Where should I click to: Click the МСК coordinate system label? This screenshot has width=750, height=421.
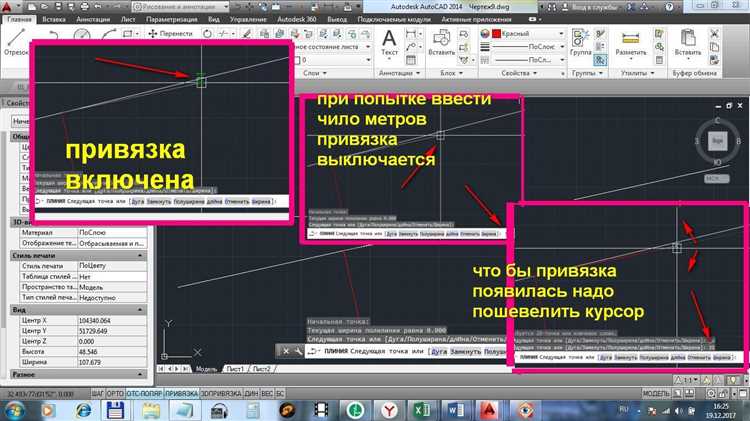(717, 178)
